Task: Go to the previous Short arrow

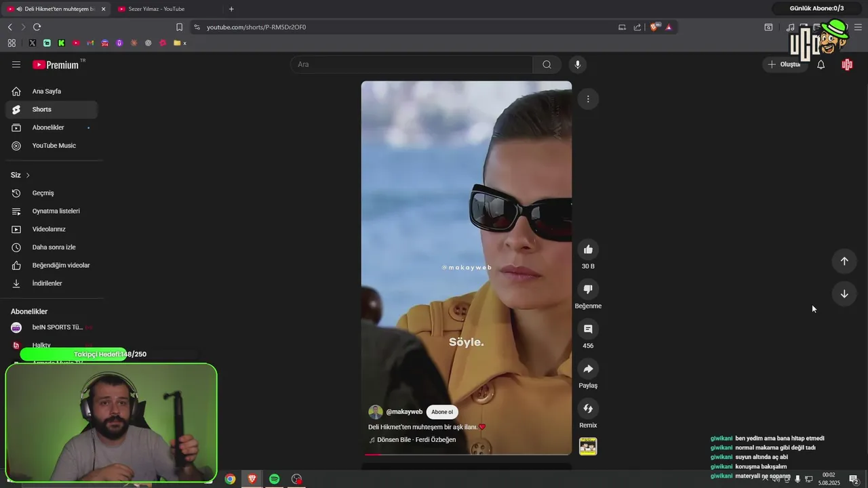Action: [x=844, y=261]
